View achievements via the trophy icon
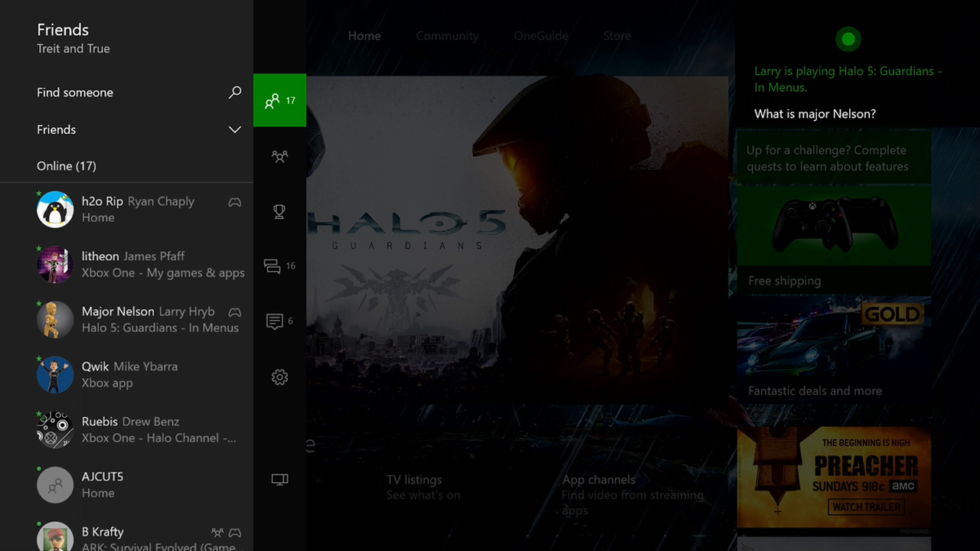980x551 pixels. coord(279,211)
